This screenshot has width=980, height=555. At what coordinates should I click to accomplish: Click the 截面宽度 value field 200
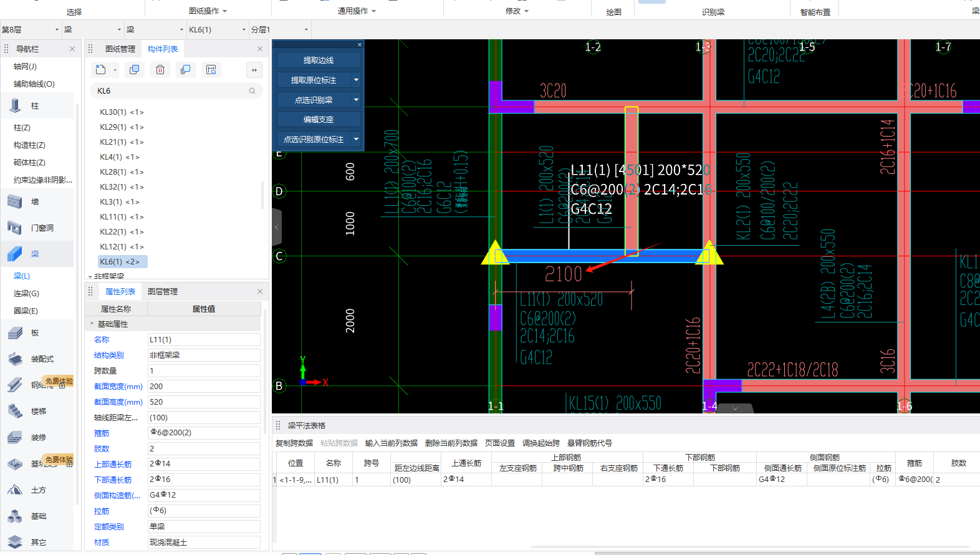(204, 387)
